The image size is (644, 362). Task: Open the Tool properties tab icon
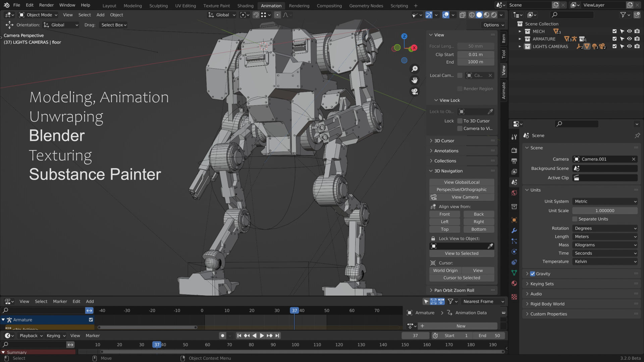(x=514, y=137)
